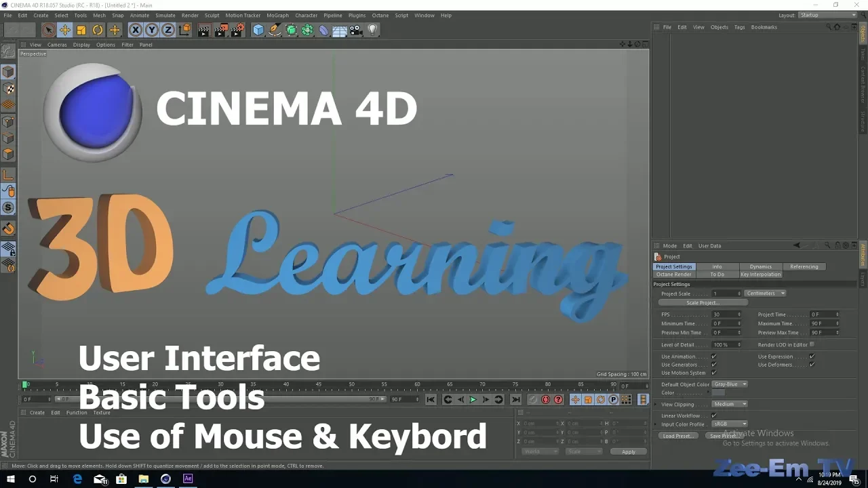This screenshot has width=868, height=488.
Task: Toggle Linear Workflow checkbox
Action: click(713, 415)
